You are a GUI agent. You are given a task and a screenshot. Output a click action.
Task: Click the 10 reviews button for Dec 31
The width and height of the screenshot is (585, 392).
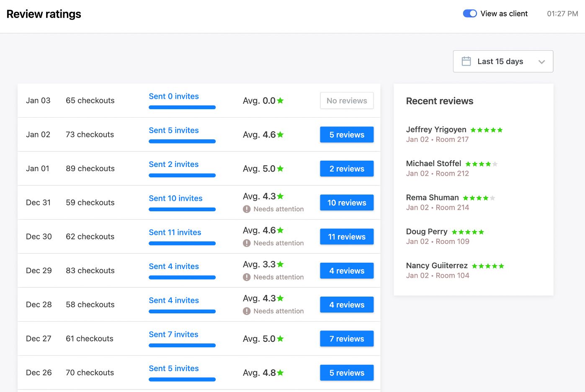tap(346, 202)
